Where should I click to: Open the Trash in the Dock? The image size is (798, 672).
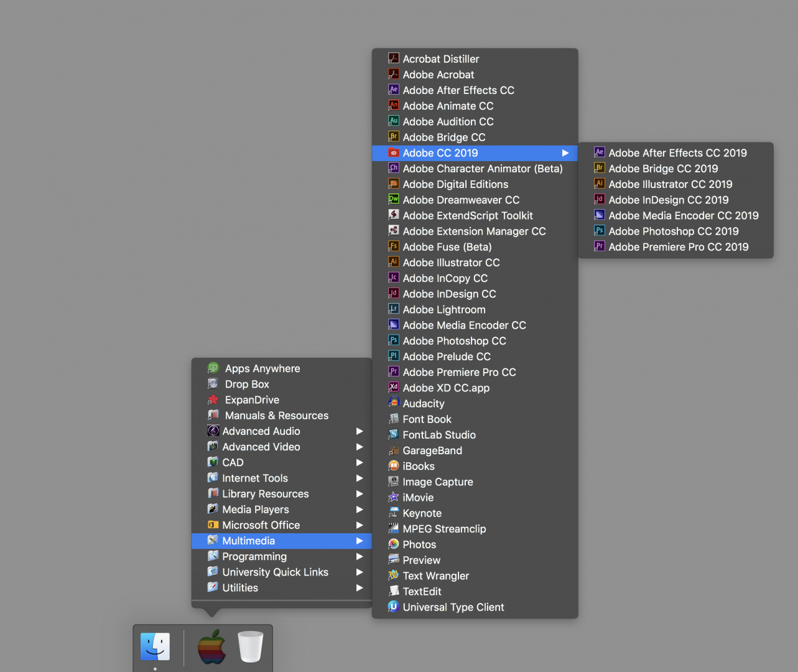[250, 647]
